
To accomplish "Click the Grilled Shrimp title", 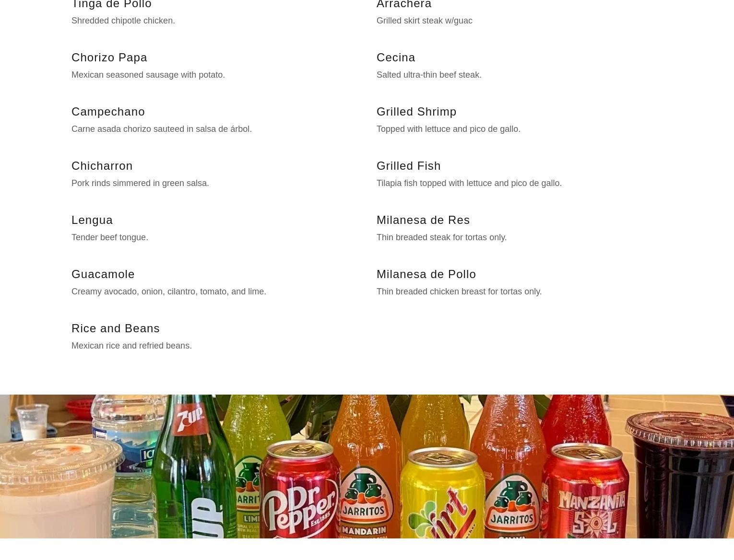I will click(416, 111).
